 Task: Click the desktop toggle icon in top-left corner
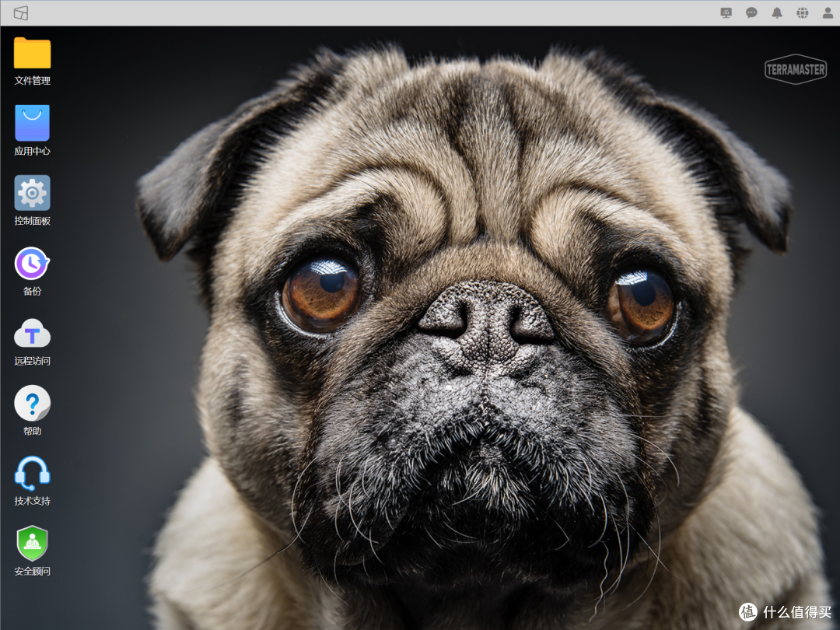tap(21, 13)
